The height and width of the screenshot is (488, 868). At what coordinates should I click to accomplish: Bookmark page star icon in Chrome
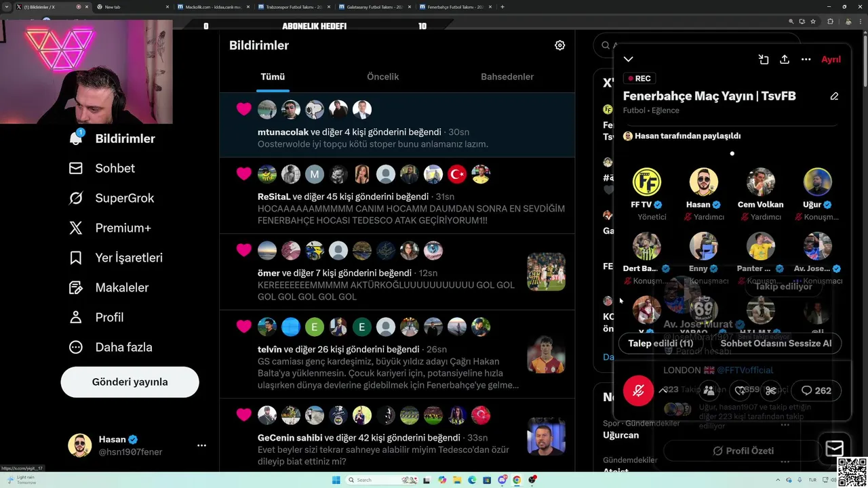[x=813, y=22]
